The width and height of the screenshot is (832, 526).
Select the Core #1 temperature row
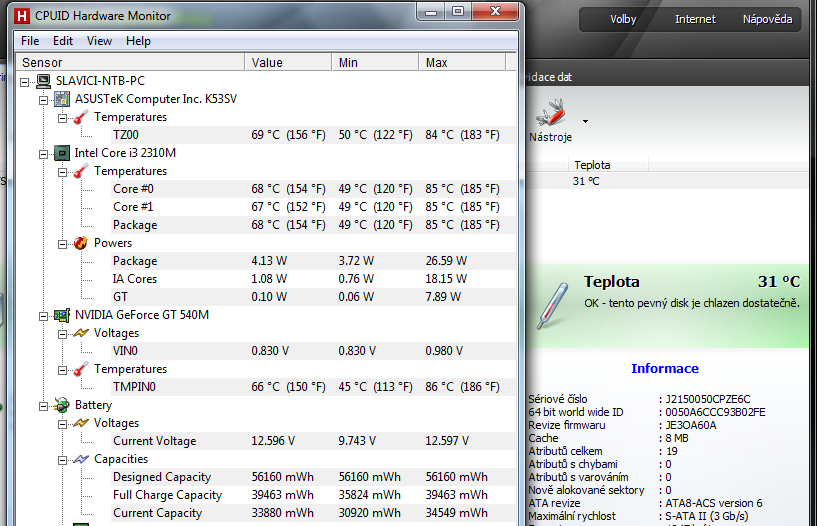[x=313, y=207]
